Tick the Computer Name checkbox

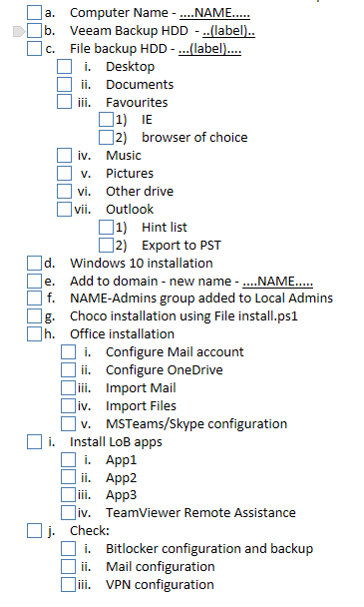35,12
